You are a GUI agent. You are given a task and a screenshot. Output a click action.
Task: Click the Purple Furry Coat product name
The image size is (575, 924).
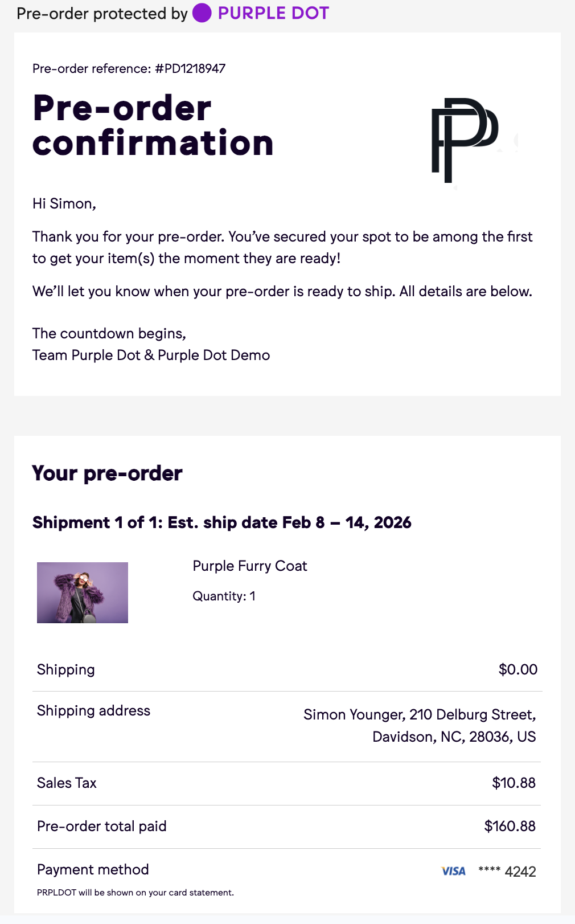(250, 566)
